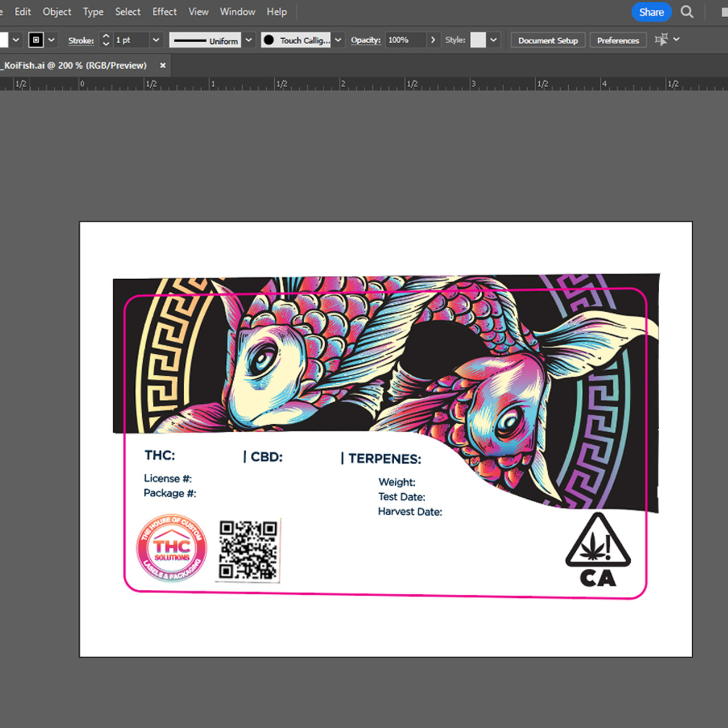The image size is (728, 728).
Task: Click the Style swatch box
Action: [x=478, y=40]
